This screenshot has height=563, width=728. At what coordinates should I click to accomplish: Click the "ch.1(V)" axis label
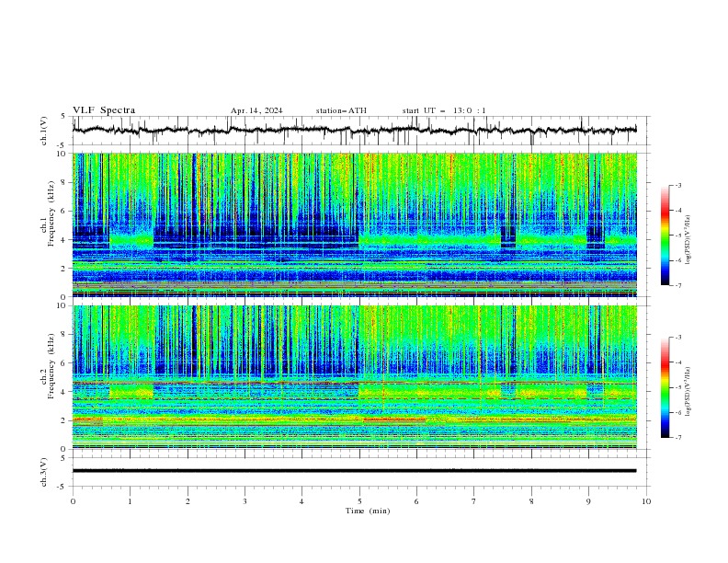[44, 131]
